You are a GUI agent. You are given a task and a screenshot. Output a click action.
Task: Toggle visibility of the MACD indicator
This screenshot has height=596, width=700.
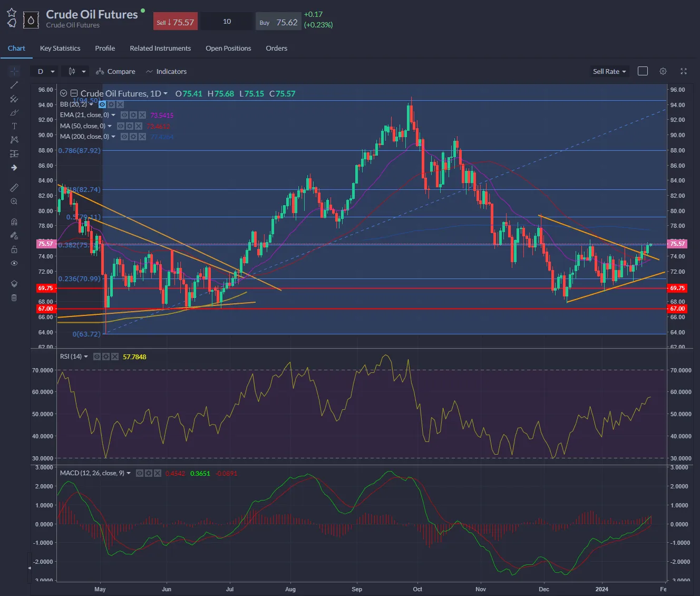140,473
